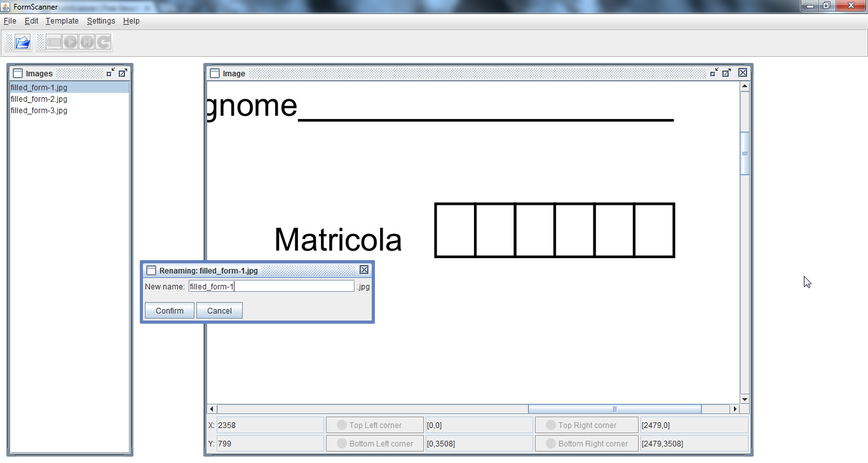Select filled_form-2.jpg in Images list

[x=69, y=99]
